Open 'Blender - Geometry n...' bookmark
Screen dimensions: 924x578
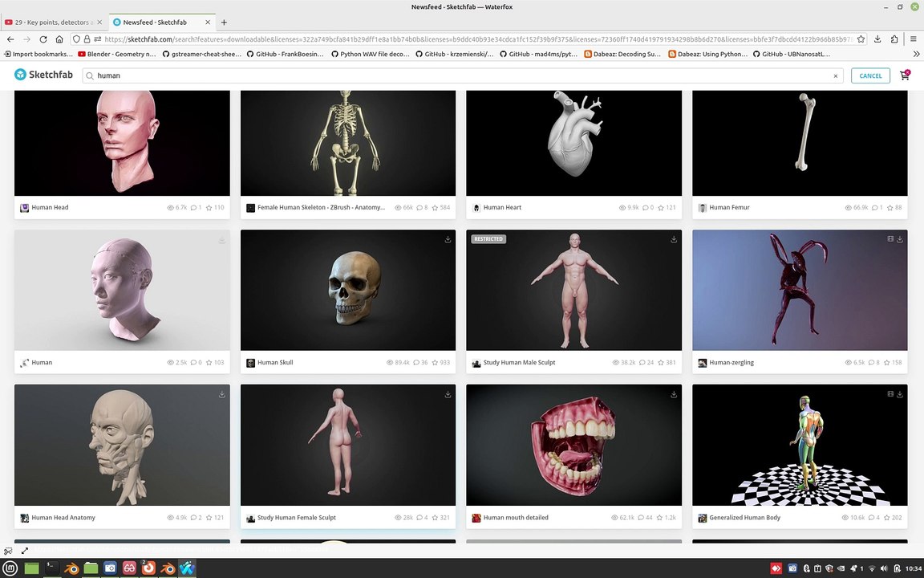coord(116,54)
